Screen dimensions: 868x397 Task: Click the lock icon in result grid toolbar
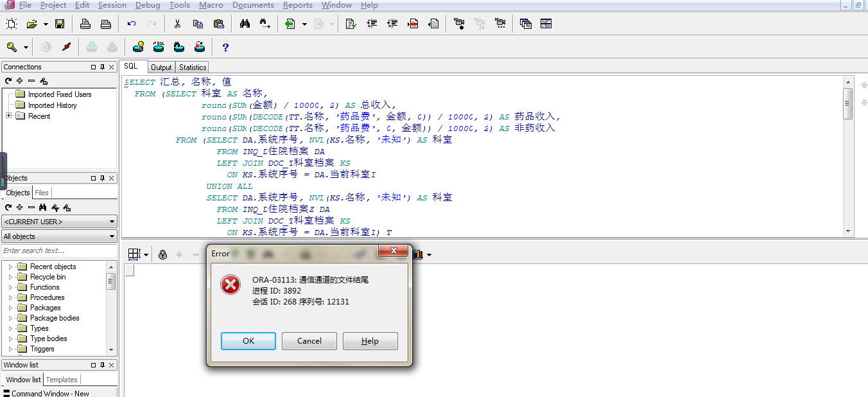(162, 255)
